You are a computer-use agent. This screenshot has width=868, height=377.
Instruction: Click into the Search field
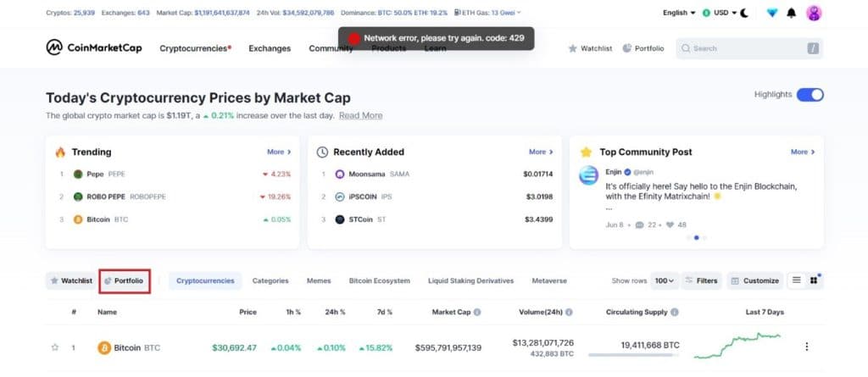(x=749, y=48)
